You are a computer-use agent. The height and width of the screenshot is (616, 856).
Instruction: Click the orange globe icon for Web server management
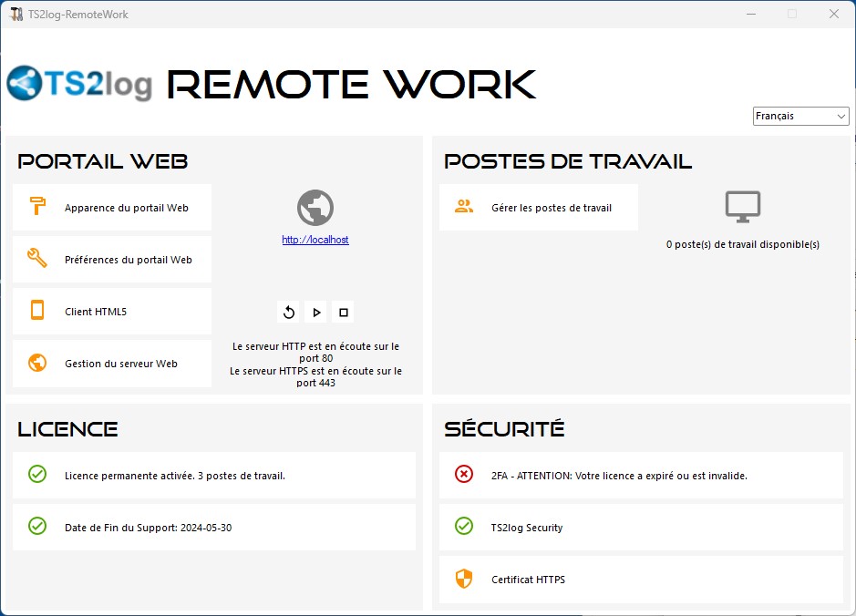click(37, 363)
